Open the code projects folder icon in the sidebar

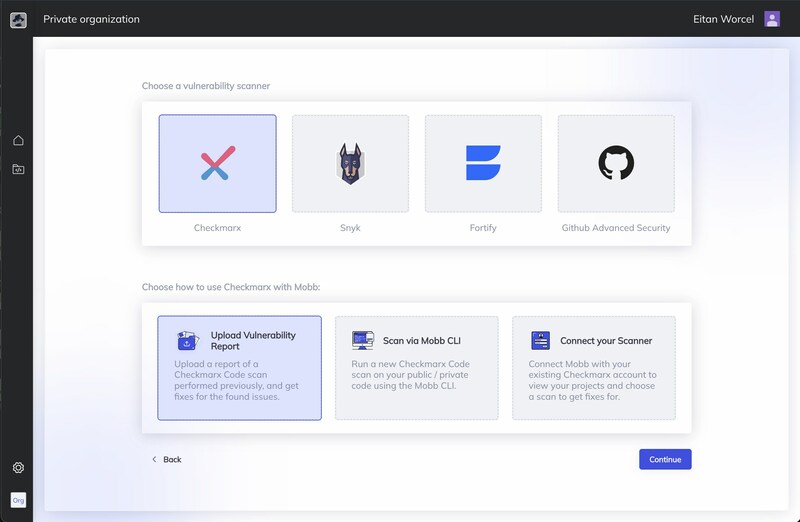[x=18, y=169]
